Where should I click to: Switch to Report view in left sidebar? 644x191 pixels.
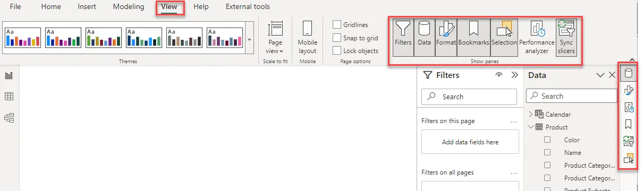(9, 75)
